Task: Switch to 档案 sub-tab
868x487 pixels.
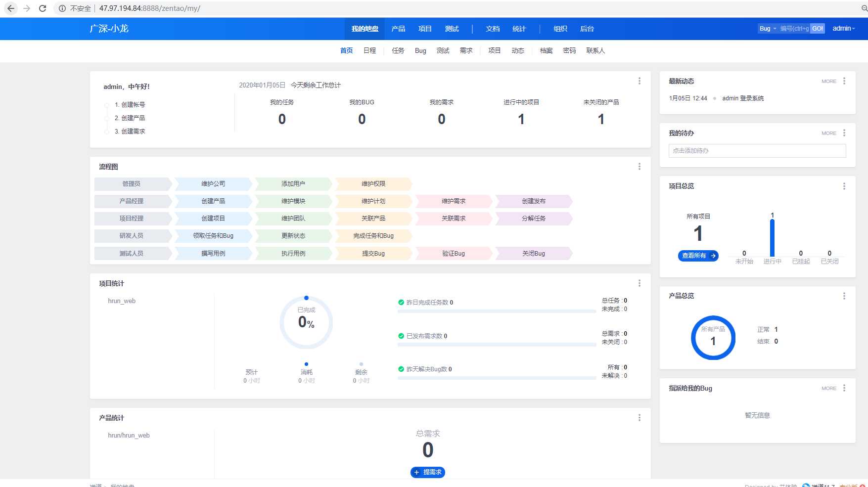Action: tap(547, 50)
